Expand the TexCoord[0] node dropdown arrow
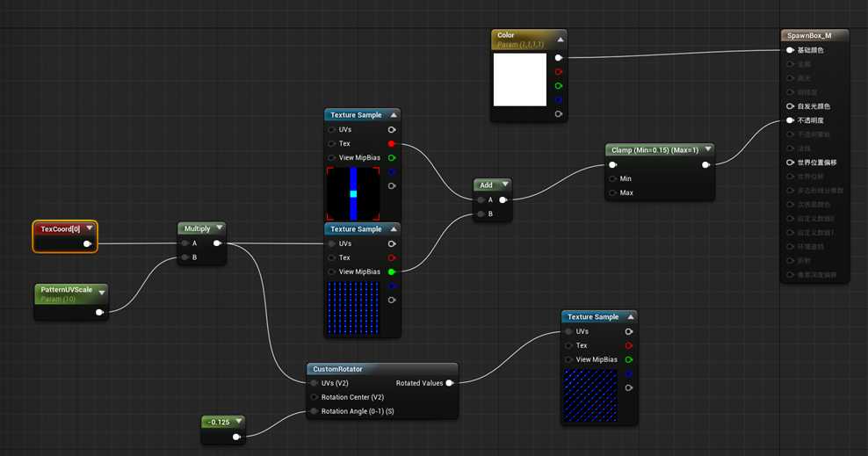 pos(90,228)
